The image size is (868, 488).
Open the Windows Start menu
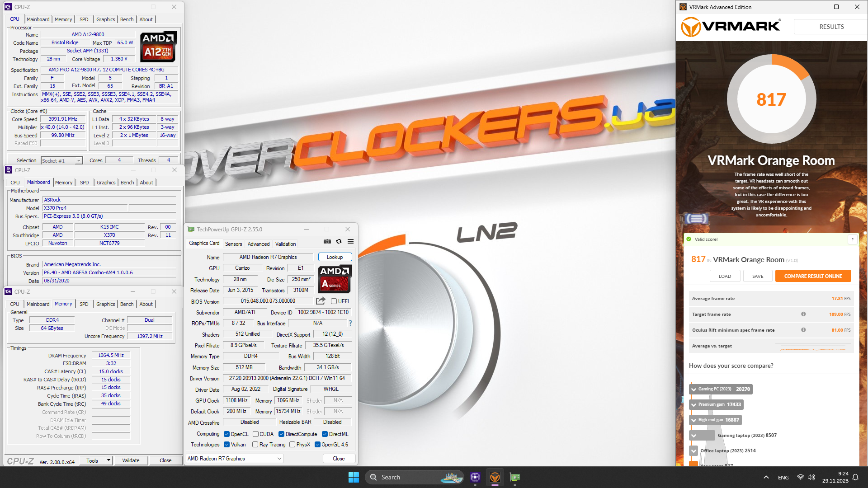pyautogui.click(x=354, y=477)
